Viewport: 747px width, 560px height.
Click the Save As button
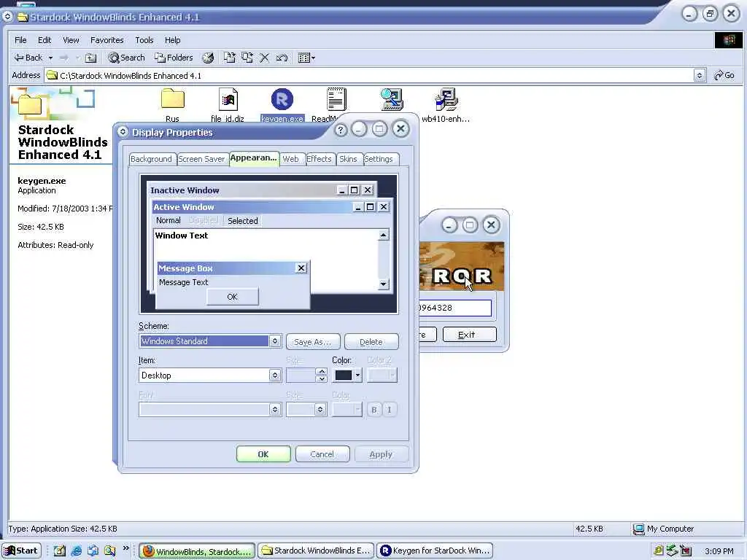pos(313,342)
